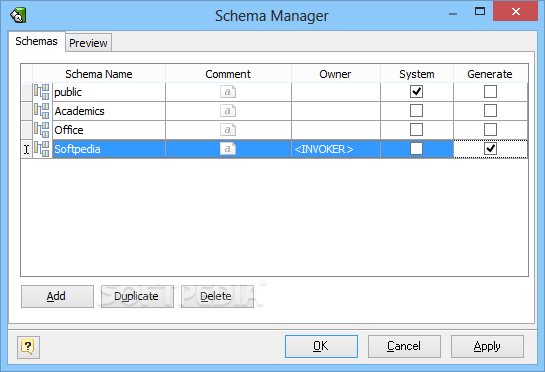Viewport: 545px width, 372px height.
Task: Enable Generate for Office schema
Action: pyautogui.click(x=490, y=130)
